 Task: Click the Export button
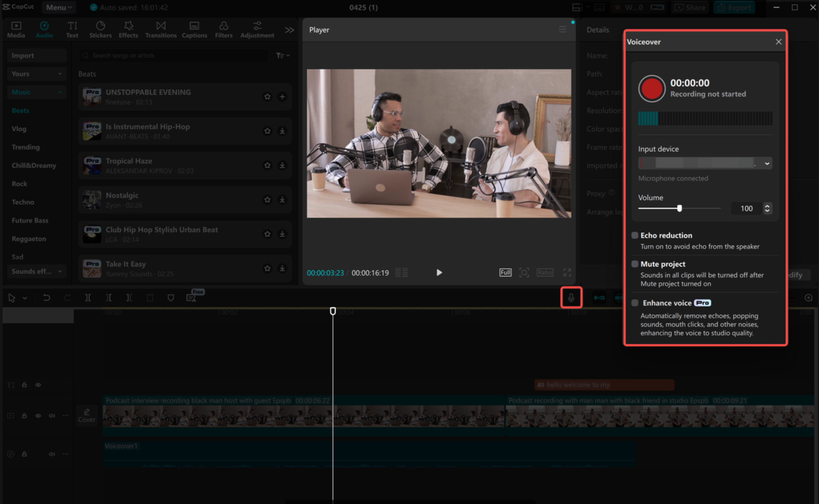pyautogui.click(x=734, y=7)
